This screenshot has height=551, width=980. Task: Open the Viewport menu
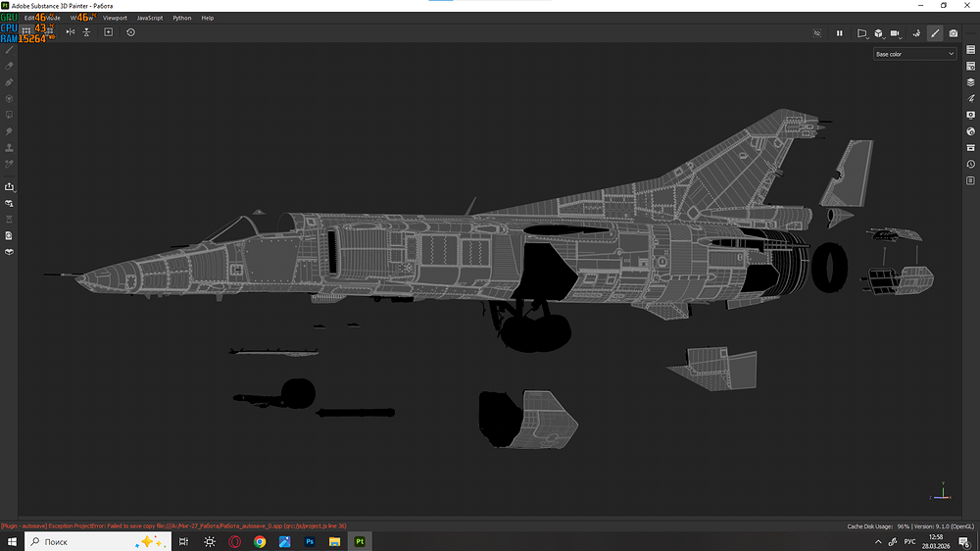coord(115,18)
